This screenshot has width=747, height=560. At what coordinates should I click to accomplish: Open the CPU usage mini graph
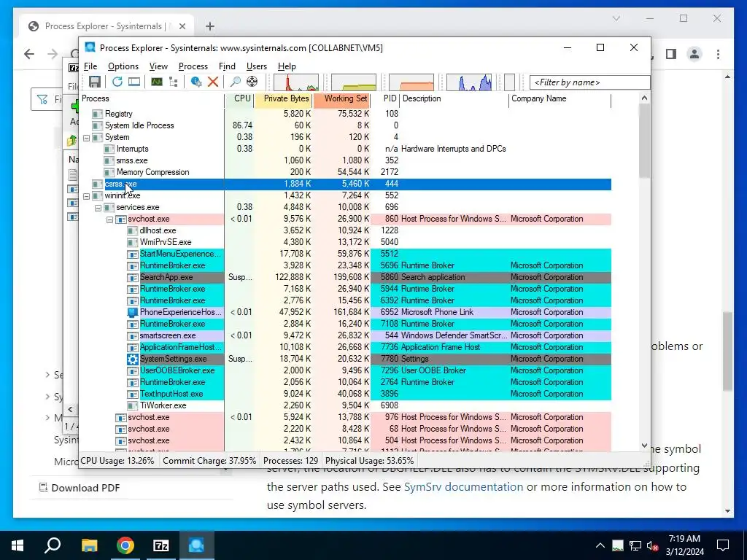coord(296,82)
